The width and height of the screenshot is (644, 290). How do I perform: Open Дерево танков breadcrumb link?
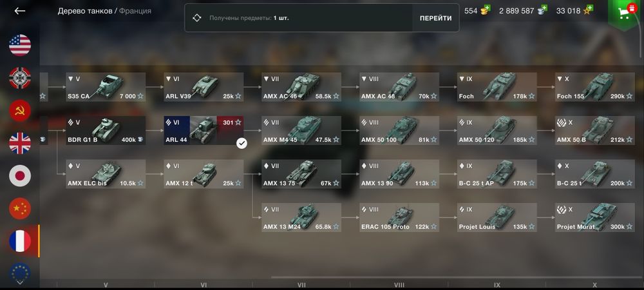[84, 11]
